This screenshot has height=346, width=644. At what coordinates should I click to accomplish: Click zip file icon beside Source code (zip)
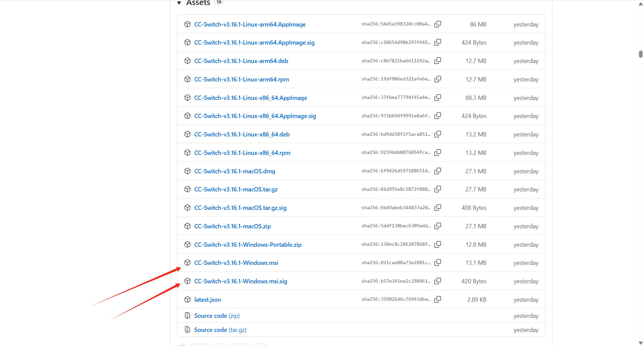pos(187,315)
